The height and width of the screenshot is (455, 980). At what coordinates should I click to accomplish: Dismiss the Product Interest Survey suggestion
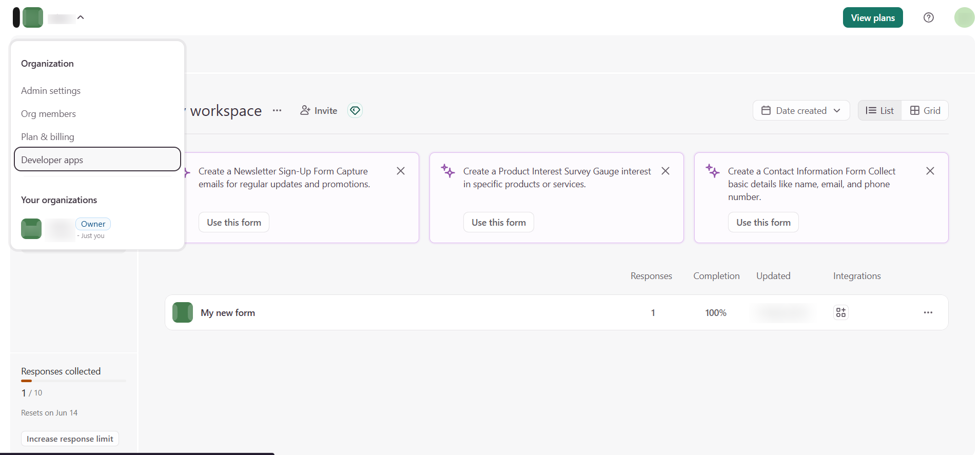tap(665, 171)
